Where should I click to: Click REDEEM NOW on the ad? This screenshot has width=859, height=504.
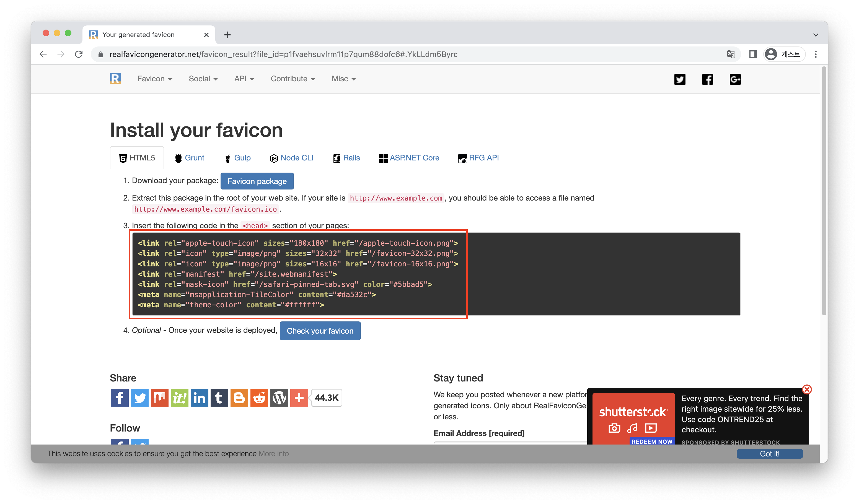[652, 441]
